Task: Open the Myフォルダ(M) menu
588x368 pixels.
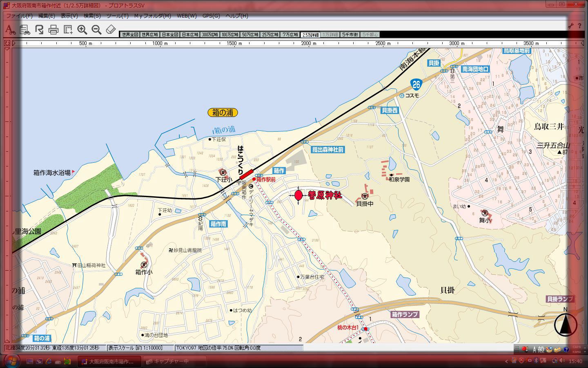Action: point(152,16)
